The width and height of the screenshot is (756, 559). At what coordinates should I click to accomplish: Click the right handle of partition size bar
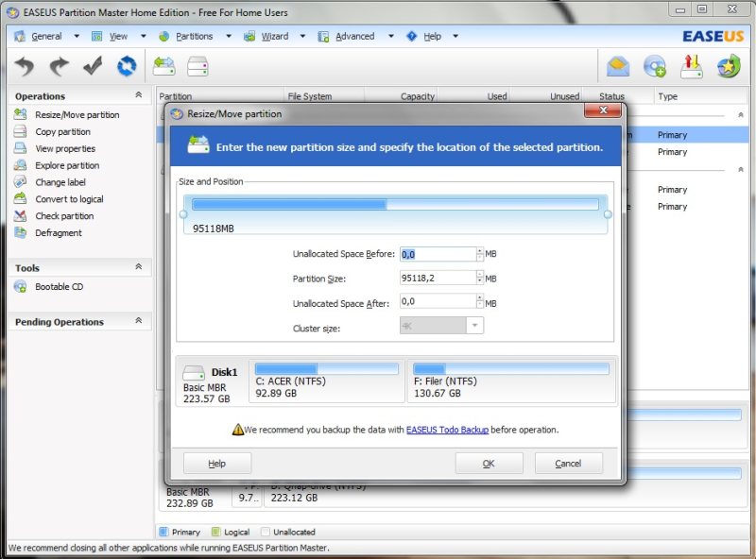click(608, 214)
